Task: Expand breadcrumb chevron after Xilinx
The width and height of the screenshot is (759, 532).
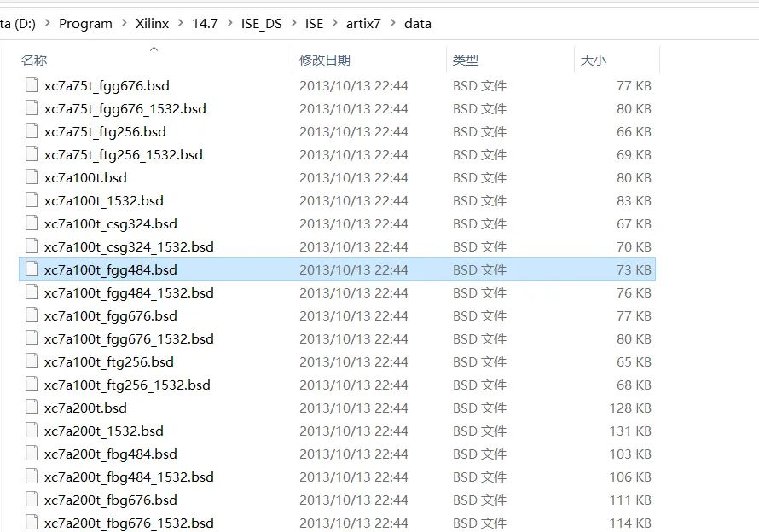Action: [x=181, y=23]
